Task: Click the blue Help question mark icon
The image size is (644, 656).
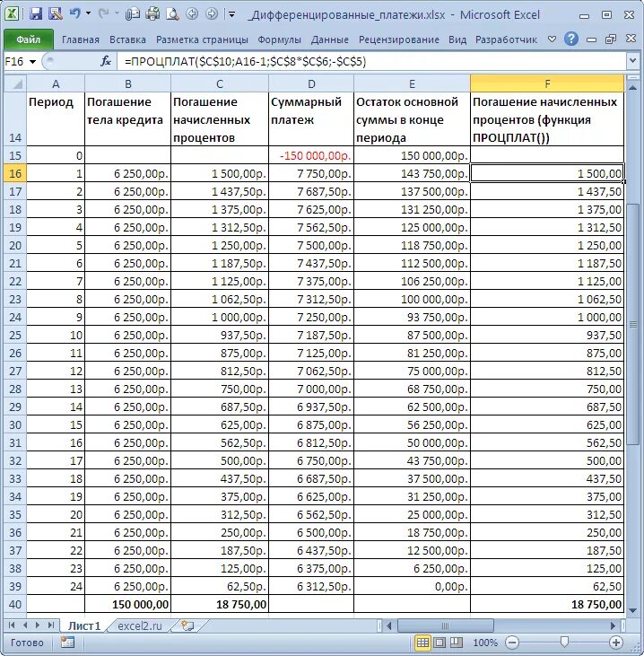Action: pyautogui.click(x=571, y=39)
